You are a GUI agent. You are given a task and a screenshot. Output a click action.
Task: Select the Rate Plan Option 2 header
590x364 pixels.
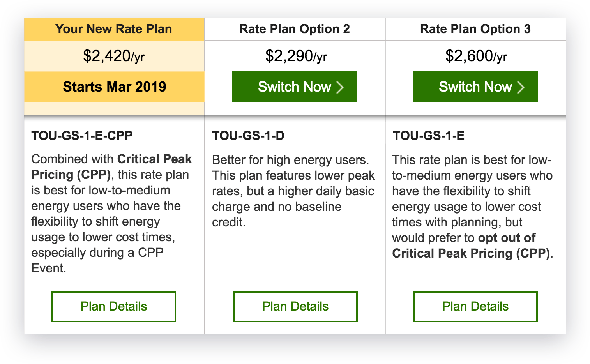click(295, 29)
